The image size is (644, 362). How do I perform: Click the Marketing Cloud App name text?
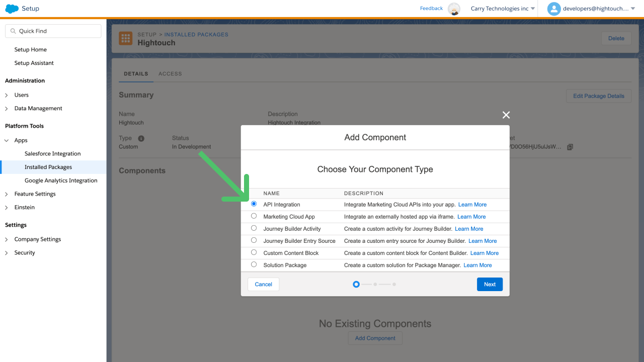pyautogui.click(x=289, y=217)
